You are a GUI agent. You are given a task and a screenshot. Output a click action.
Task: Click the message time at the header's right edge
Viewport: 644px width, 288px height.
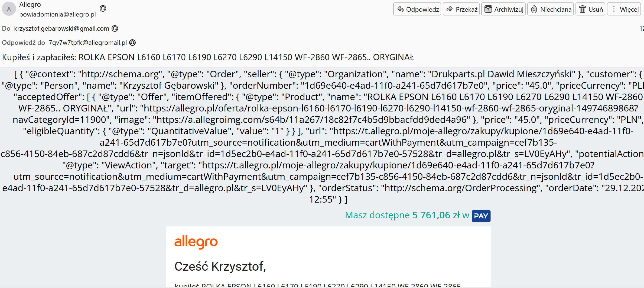[x=642, y=28]
